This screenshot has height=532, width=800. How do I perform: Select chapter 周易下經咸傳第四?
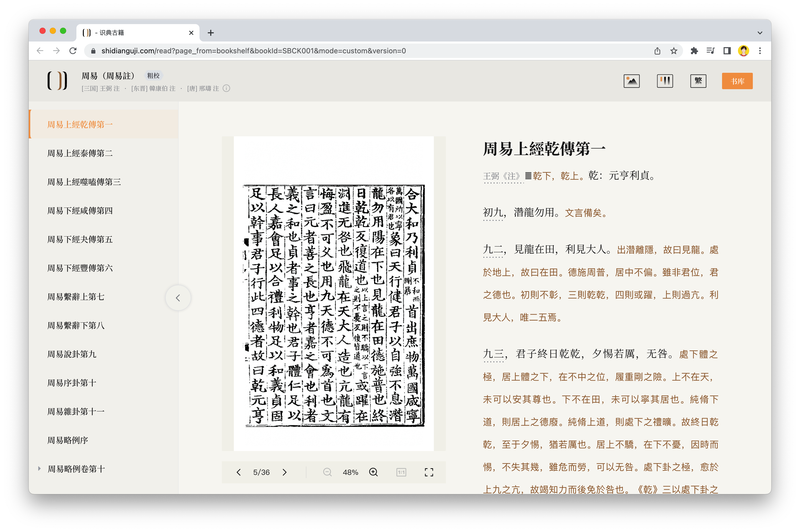coord(104,210)
